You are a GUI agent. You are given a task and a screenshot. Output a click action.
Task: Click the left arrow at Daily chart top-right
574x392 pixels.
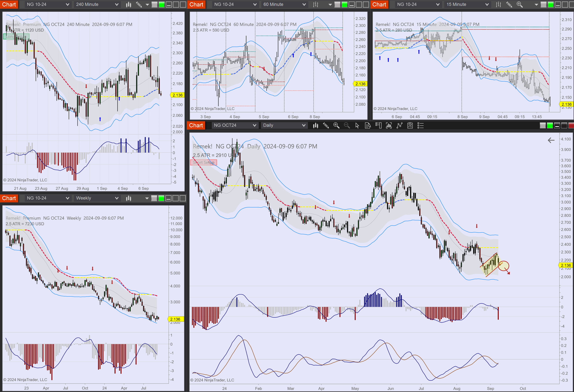tap(551, 140)
